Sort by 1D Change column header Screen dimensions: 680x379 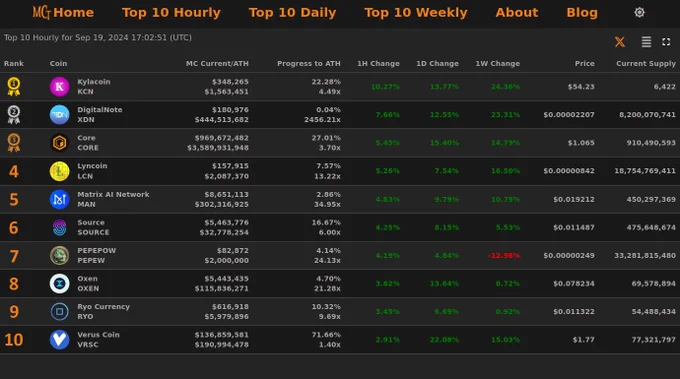coord(437,63)
